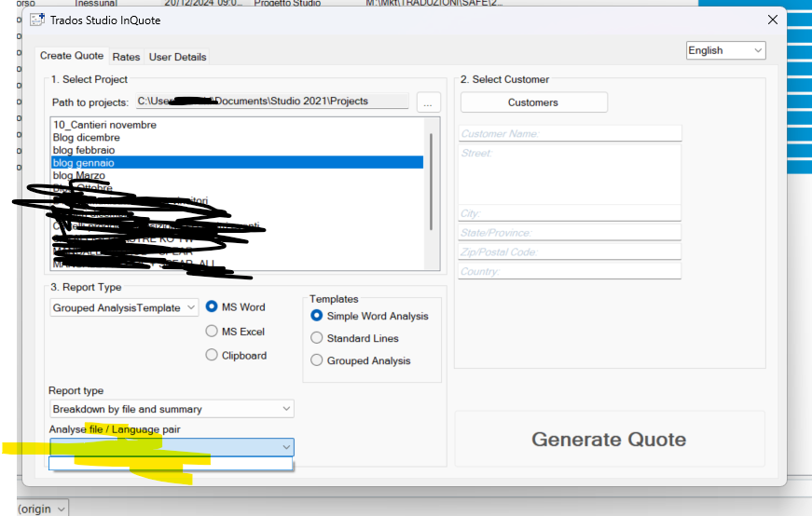The width and height of the screenshot is (812, 516).
Task: Open the Customers list button
Action: point(533,102)
